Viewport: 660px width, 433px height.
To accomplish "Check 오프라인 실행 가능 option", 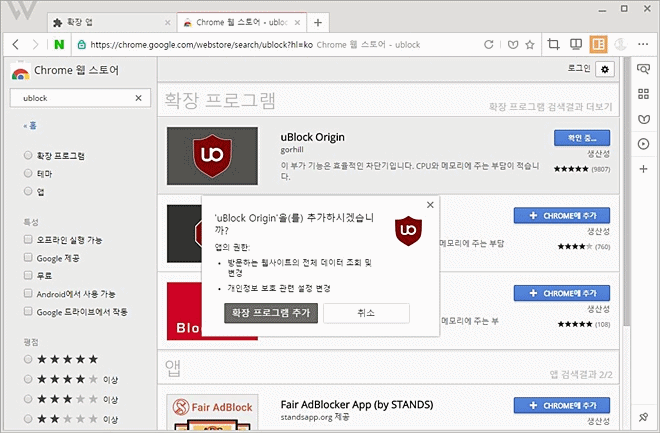I will point(28,239).
